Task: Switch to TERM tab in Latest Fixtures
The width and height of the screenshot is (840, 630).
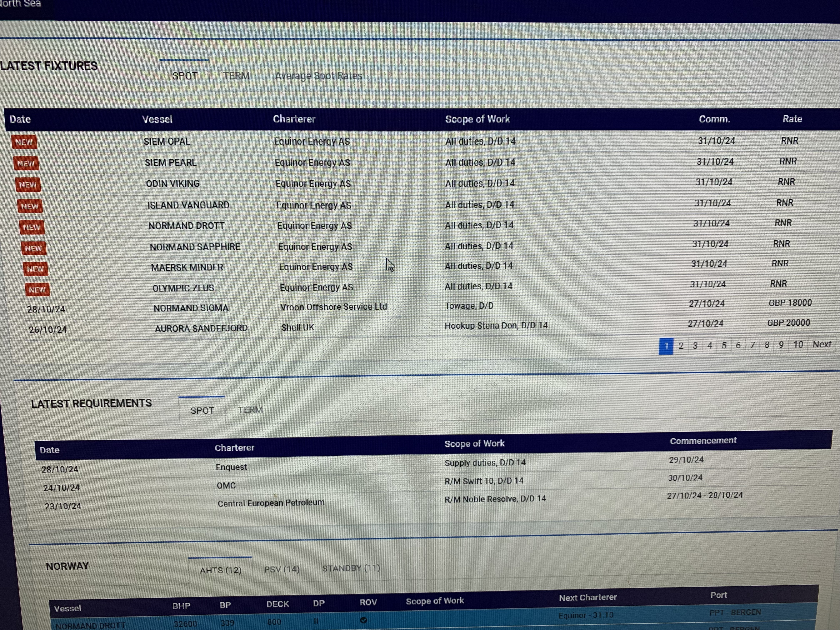Action: [x=236, y=76]
